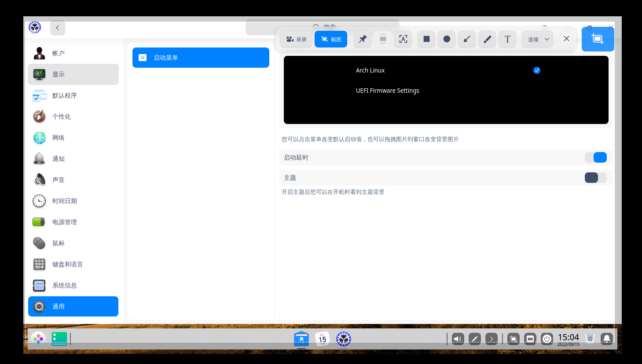Open the calendar app in the dock

[323, 339]
